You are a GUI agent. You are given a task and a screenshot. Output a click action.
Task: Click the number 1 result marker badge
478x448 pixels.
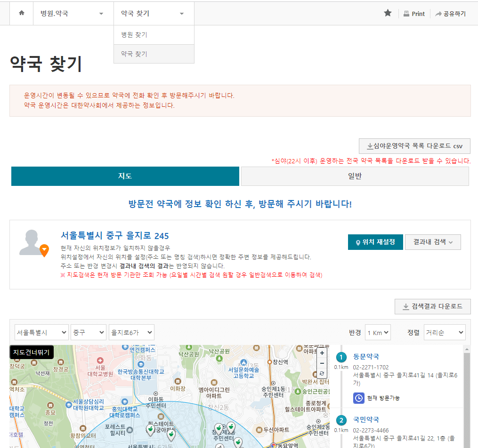pos(341,358)
